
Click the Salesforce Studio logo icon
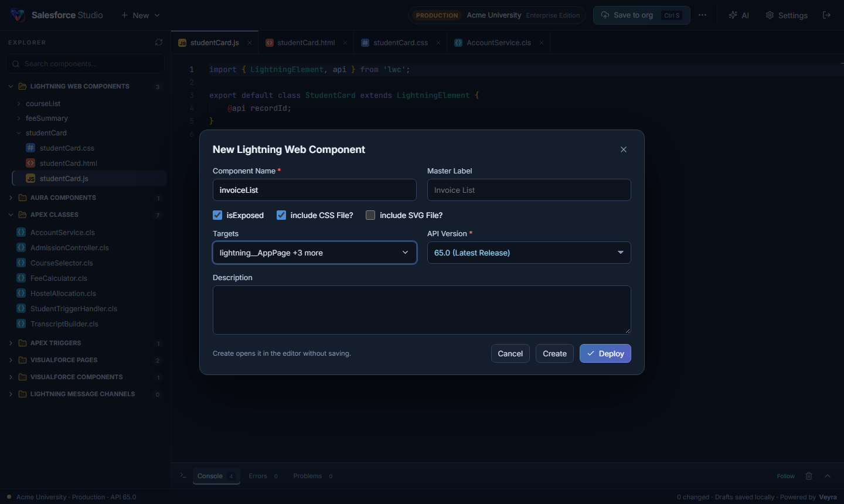(x=18, y=15)
